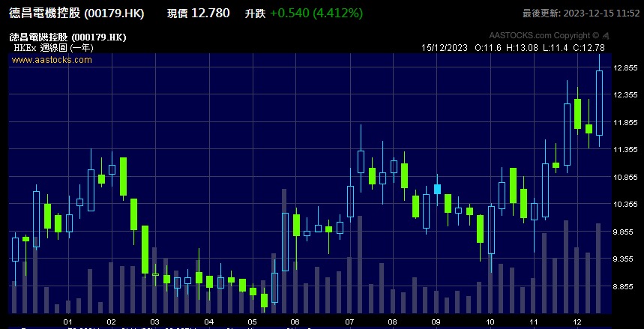Select the 12.855 price axis label
644x329 pixels.
tap(625, 67)
